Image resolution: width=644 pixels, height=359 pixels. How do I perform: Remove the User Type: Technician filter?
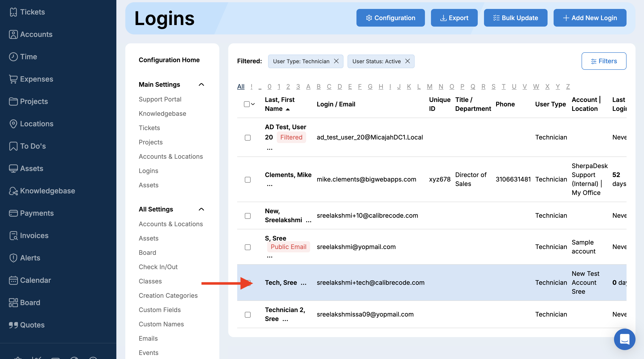click(336, 61)
